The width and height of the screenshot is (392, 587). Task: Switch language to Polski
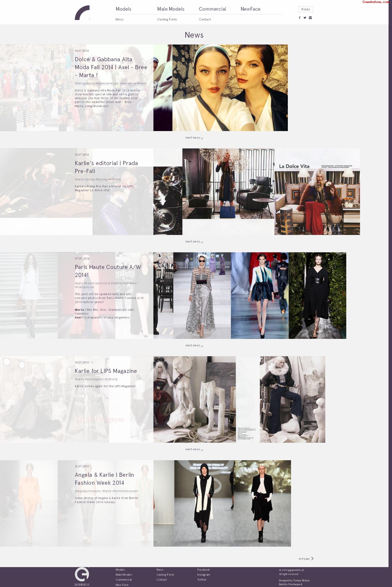306,9
